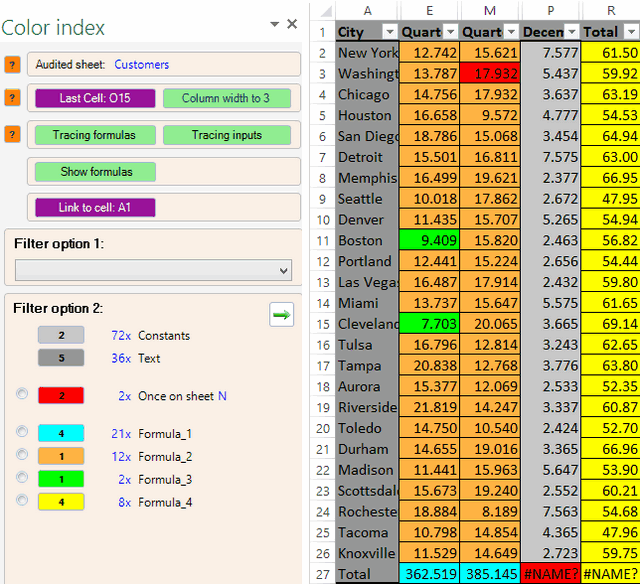Click help icon beside Audited sheet

[12, 64]
